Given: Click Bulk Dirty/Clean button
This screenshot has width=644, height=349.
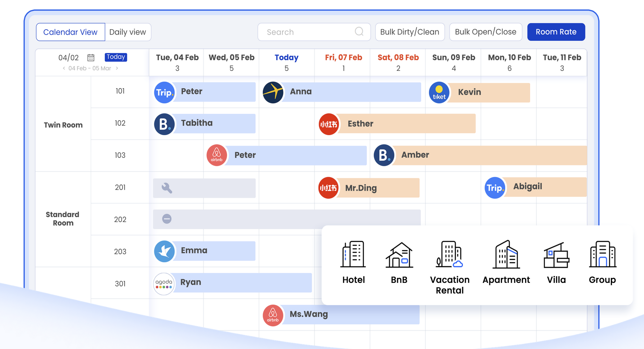Looking at the screenshot, I should tap(409, 32).
